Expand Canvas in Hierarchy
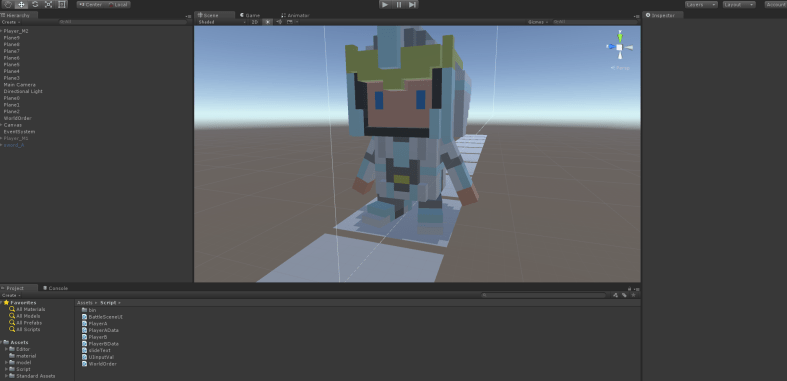Viewport: 787px width, 381px height. tap(2, 125)
